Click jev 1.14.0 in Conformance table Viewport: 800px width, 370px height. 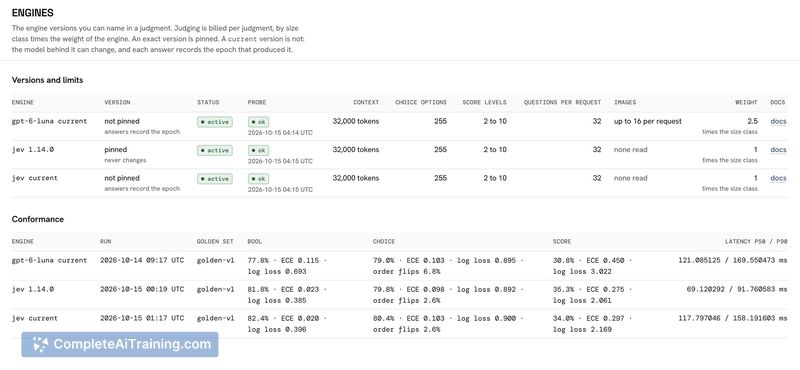click(x=33, y=289)
